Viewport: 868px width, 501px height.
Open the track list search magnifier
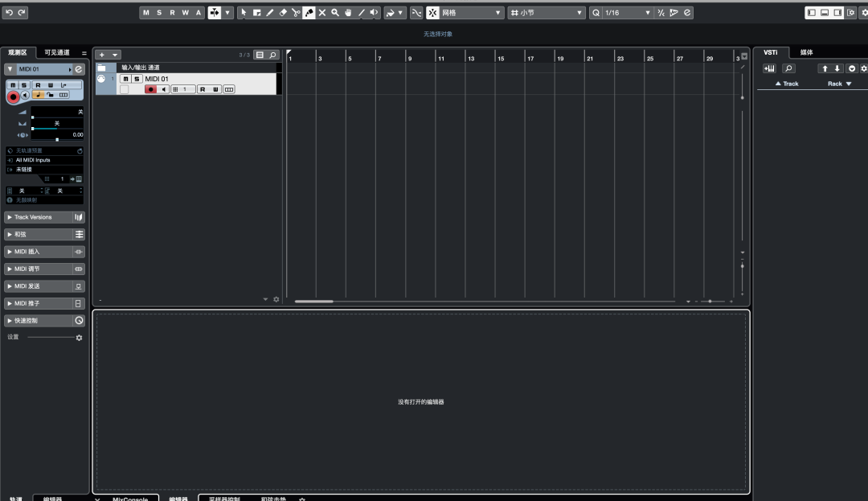tap(273, 55)
